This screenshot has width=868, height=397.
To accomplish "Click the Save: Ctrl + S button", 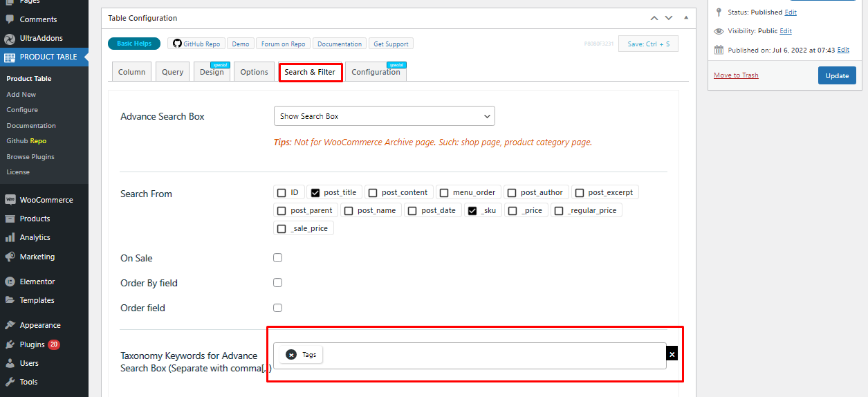I will point(648,44).
